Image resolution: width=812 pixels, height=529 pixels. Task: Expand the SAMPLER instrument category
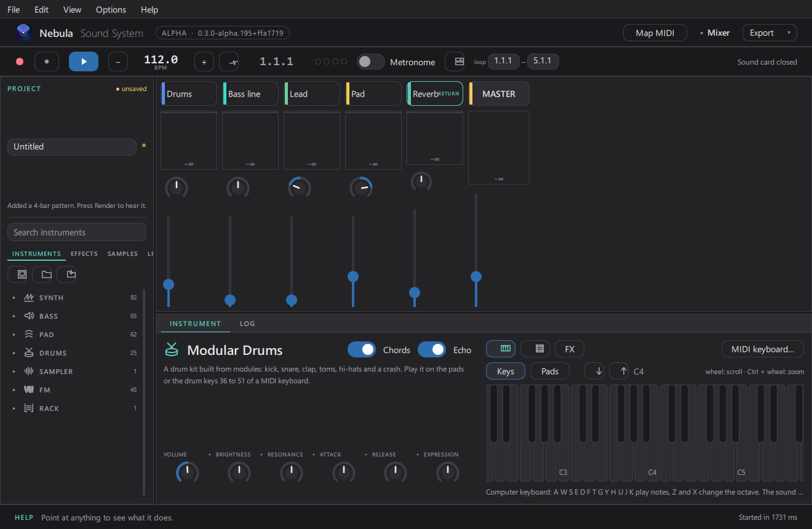(14, 372)
